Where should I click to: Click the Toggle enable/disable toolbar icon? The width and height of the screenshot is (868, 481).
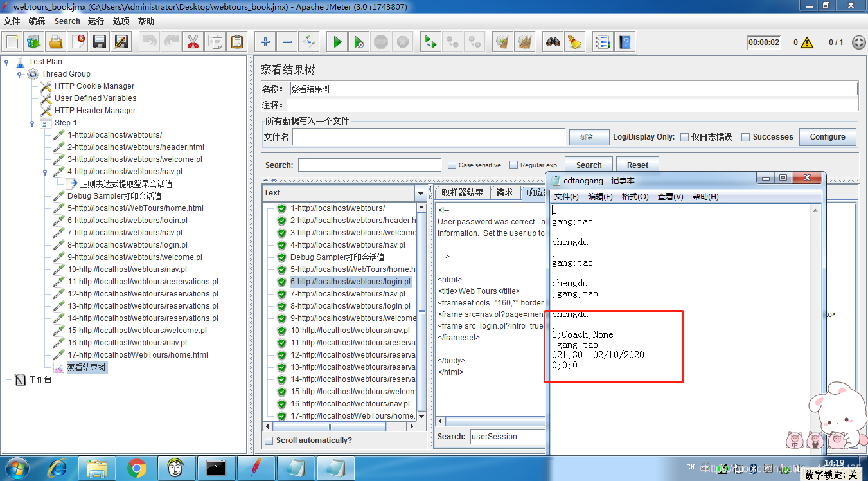pos(309,42)
